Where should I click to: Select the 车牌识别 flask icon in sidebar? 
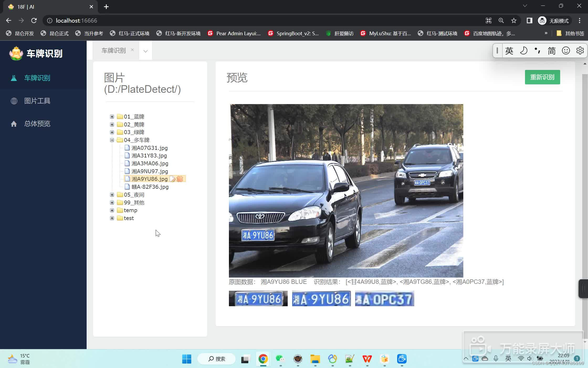pyautogui.click(x=14, y=78)
